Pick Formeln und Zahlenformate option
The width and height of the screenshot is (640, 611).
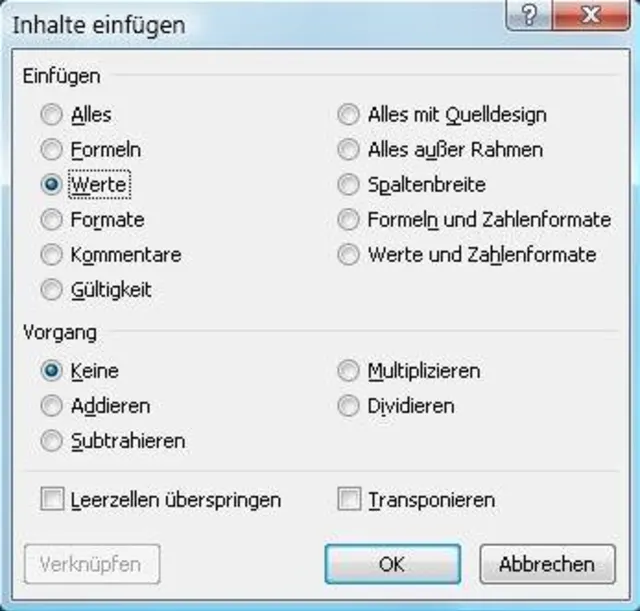(348, 220)
